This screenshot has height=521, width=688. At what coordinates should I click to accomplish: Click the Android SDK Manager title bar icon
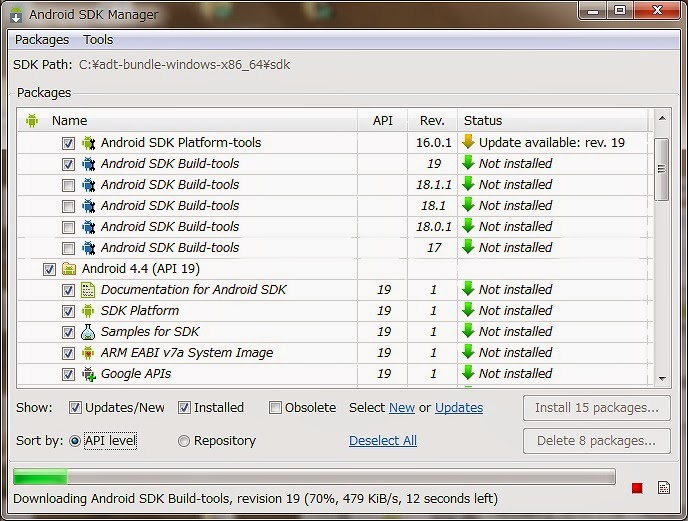coord(16,15)
